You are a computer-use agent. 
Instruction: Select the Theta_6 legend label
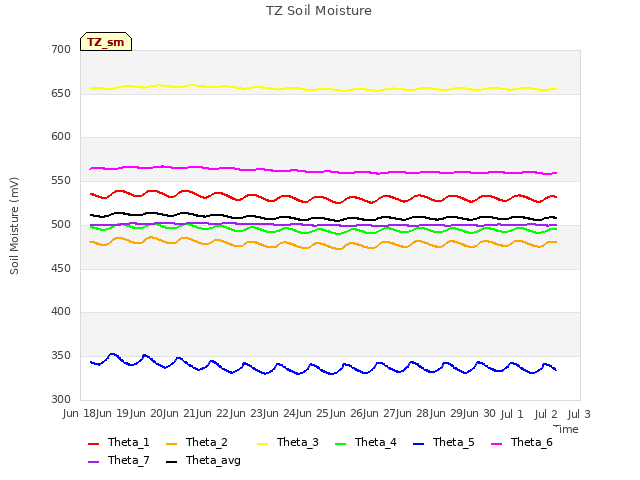click(531, 442)
